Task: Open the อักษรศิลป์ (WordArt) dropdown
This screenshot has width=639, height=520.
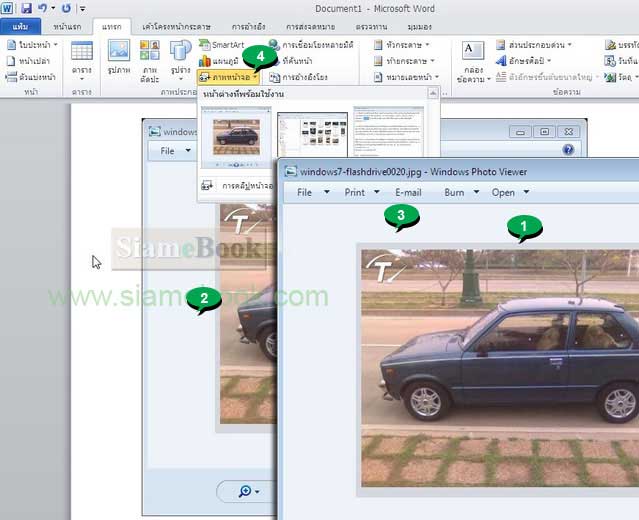Action: [x=523, y=61]
